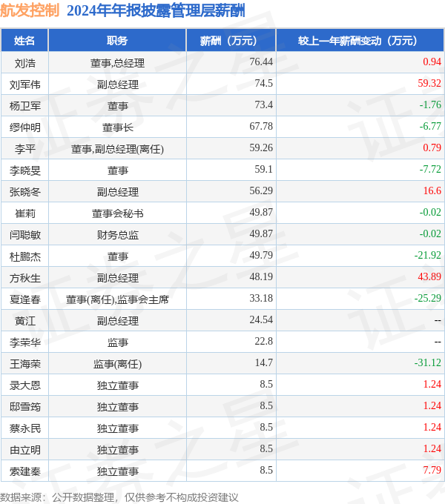This screenshot has width=445, height=504.
Task: Select the change value -21.92
Action: click(428, 255)
